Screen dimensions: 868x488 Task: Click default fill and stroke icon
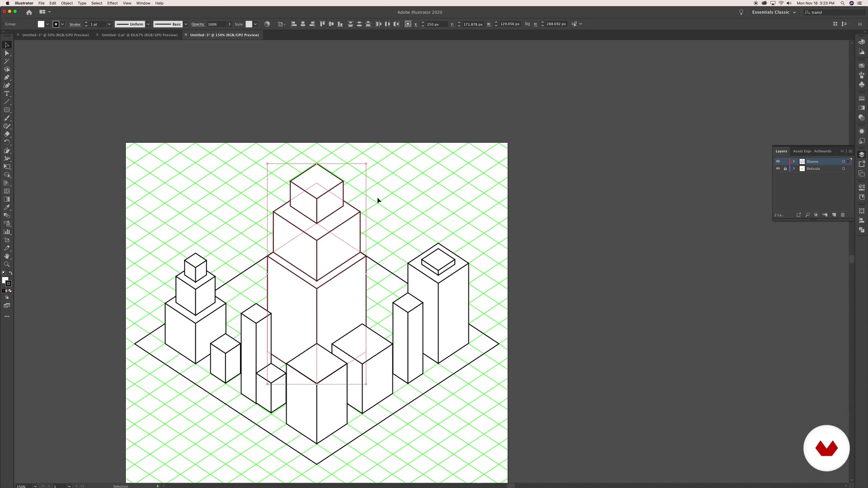(x=4, y=273)
